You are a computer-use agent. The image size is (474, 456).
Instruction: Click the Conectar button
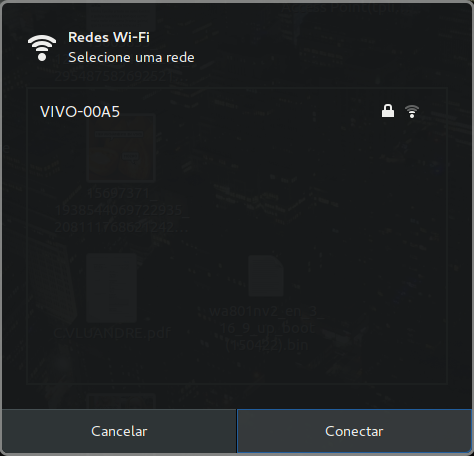pyautogui.click(x=354, y=431)
